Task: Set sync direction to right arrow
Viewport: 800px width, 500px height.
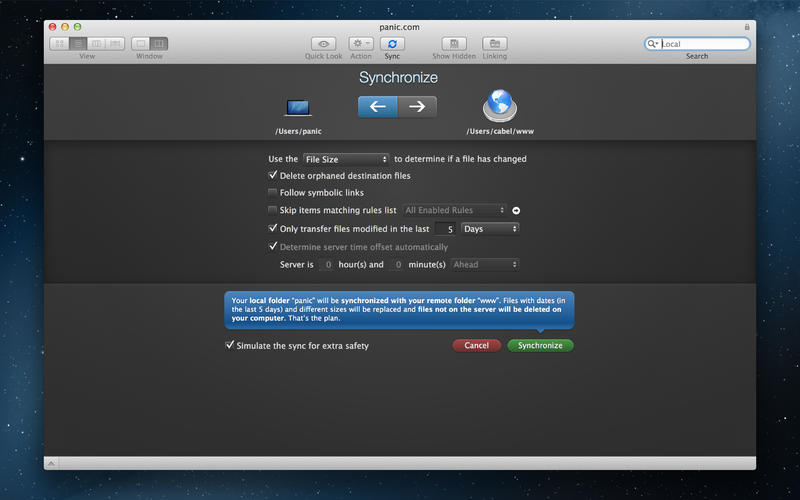Action: pos(417,107)
